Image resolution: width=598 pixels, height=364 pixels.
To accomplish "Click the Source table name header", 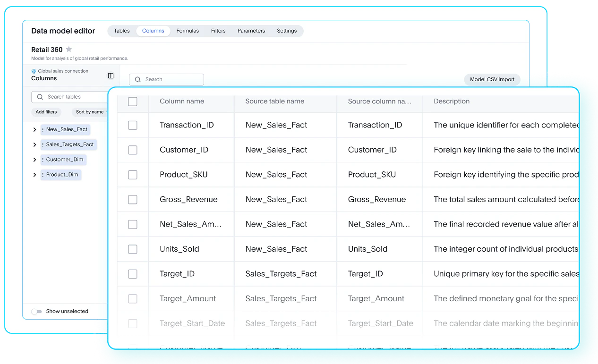I will pyautogui.click(x=274, y=101).
